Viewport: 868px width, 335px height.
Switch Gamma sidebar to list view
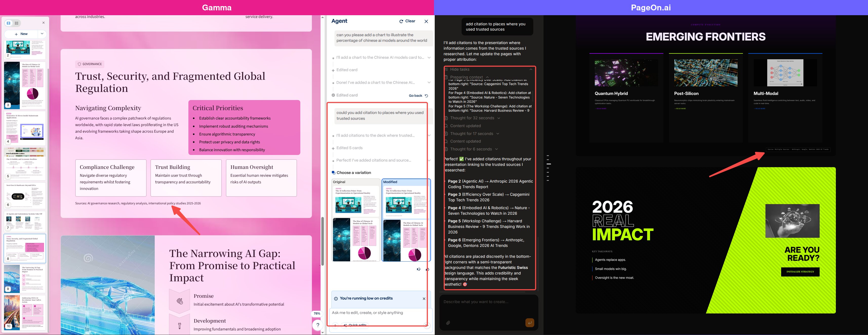(16, 23)
